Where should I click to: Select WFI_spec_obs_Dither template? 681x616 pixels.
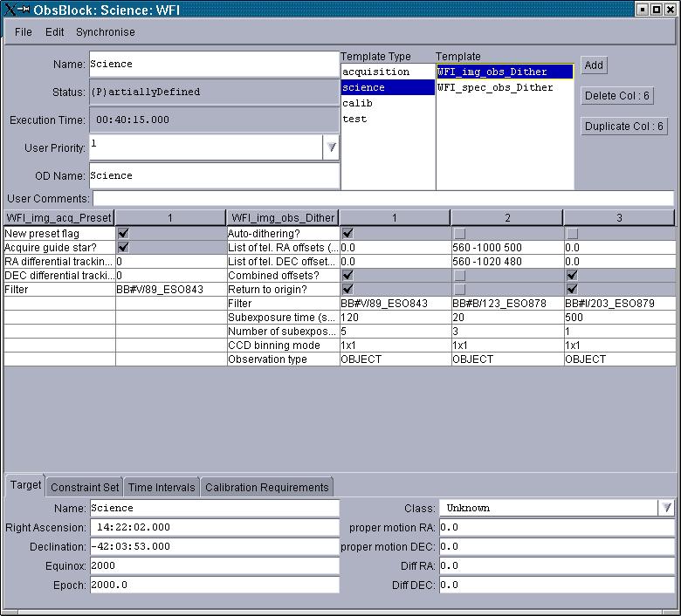(x=505, y=87)
